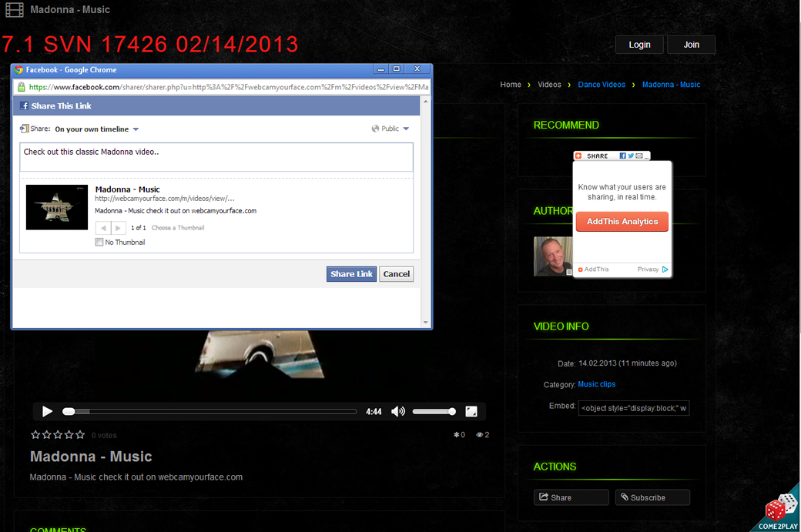Viewport: 801px width, 532px height.
Task: Click the AdChoices icon next to Privacy
Action: 665,269
